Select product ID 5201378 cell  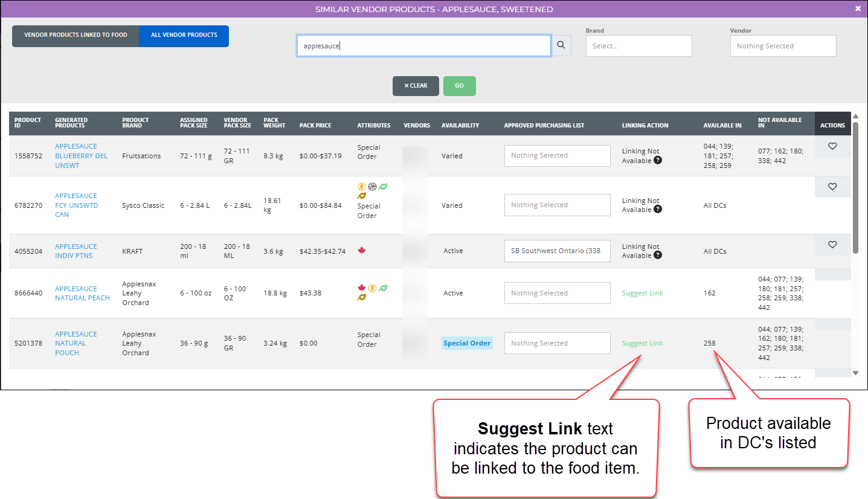click(28, 343)
